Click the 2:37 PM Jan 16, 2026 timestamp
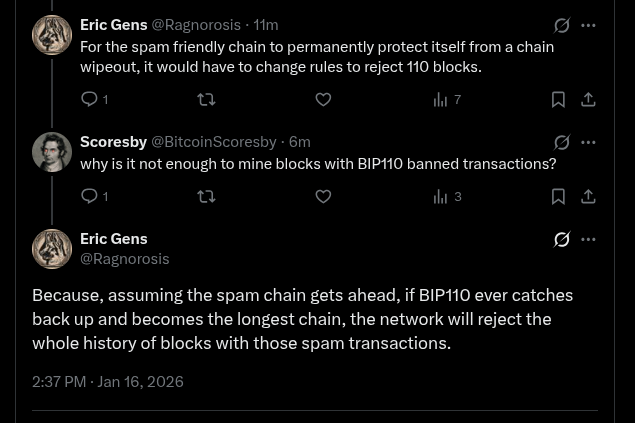This screenshot has height=423, width=635. tap(107, 381)
